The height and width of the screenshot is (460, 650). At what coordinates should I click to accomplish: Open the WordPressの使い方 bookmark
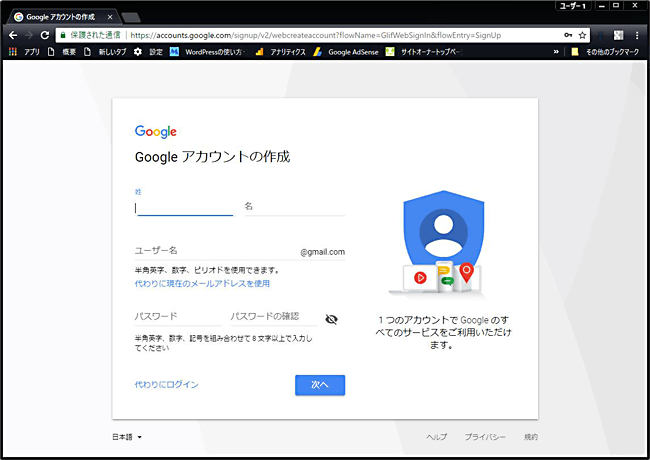208,52
